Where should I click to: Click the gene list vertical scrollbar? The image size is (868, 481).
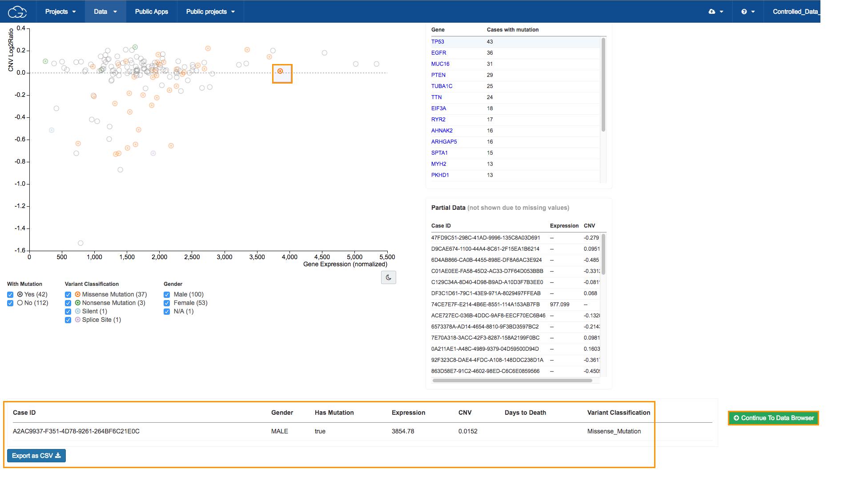[603, 85]
